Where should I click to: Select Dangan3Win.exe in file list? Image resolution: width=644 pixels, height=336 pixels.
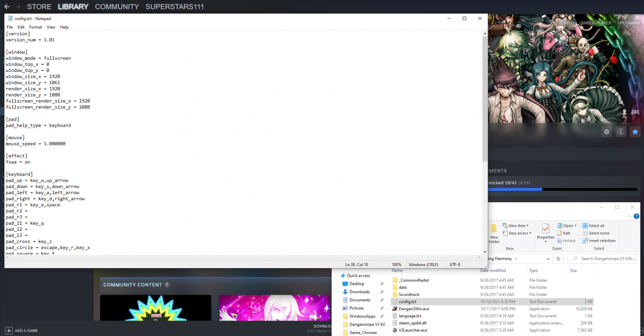point(413,309)
